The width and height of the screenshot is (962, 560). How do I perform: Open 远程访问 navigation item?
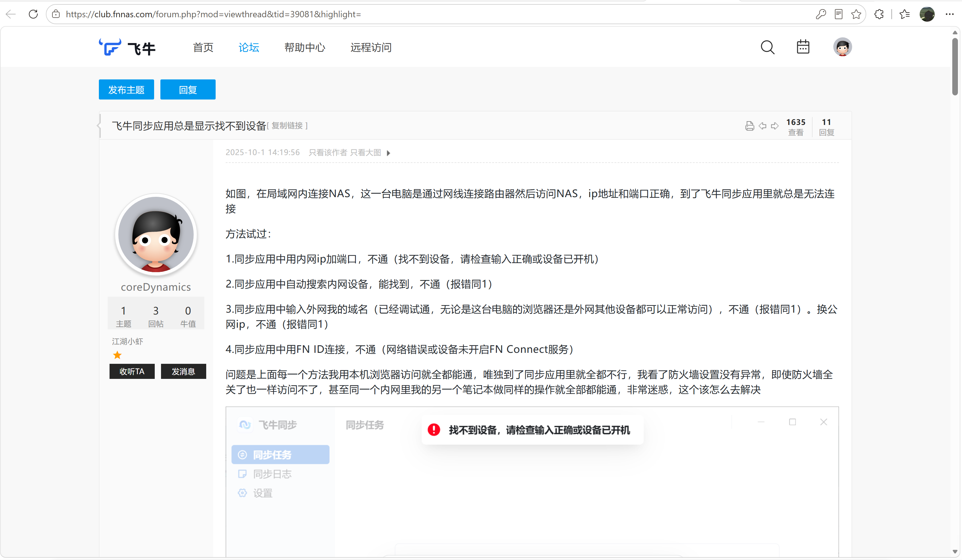point(371,47)
